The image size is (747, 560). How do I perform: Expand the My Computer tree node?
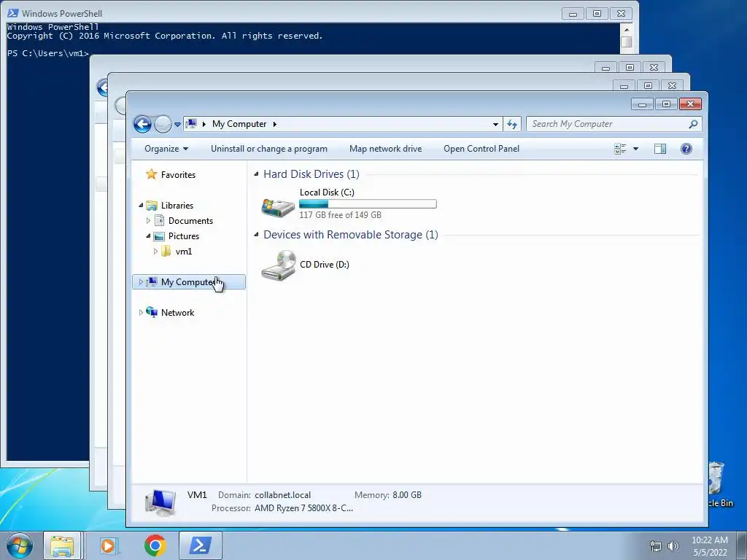[x=141, y=282]
